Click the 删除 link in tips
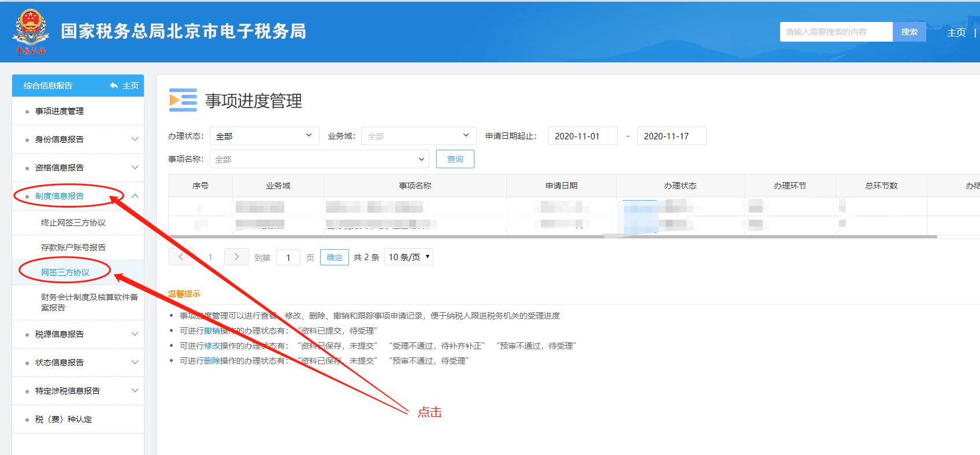 (x=212, y=361)
